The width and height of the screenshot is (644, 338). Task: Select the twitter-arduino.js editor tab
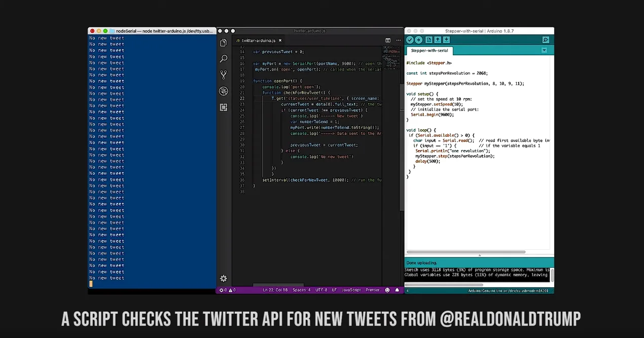pos(259,41)
